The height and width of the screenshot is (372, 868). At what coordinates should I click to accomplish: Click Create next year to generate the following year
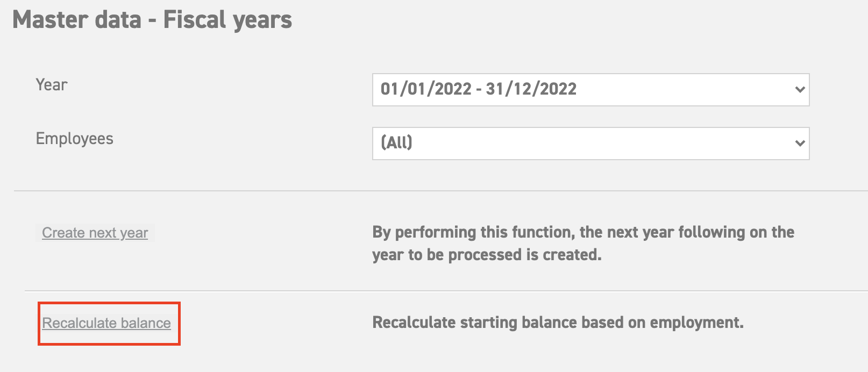[x=94, y=233]
